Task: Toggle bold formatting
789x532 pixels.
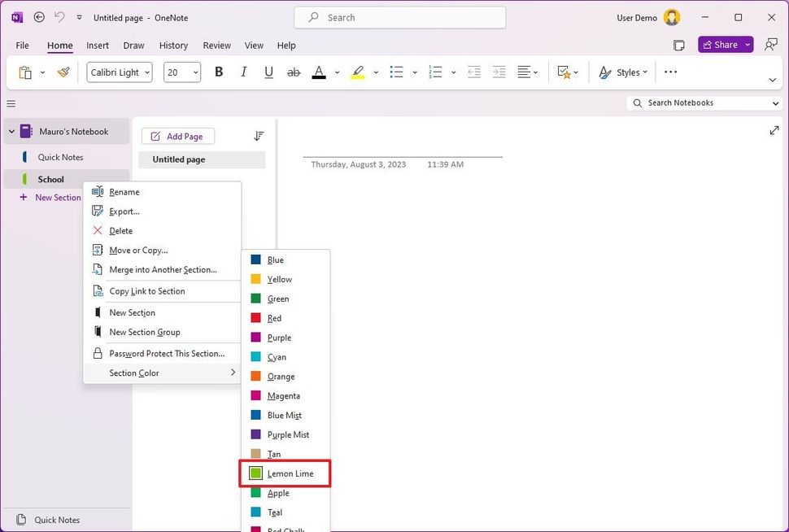Action: pyautogui.click(x=218, y=72)
